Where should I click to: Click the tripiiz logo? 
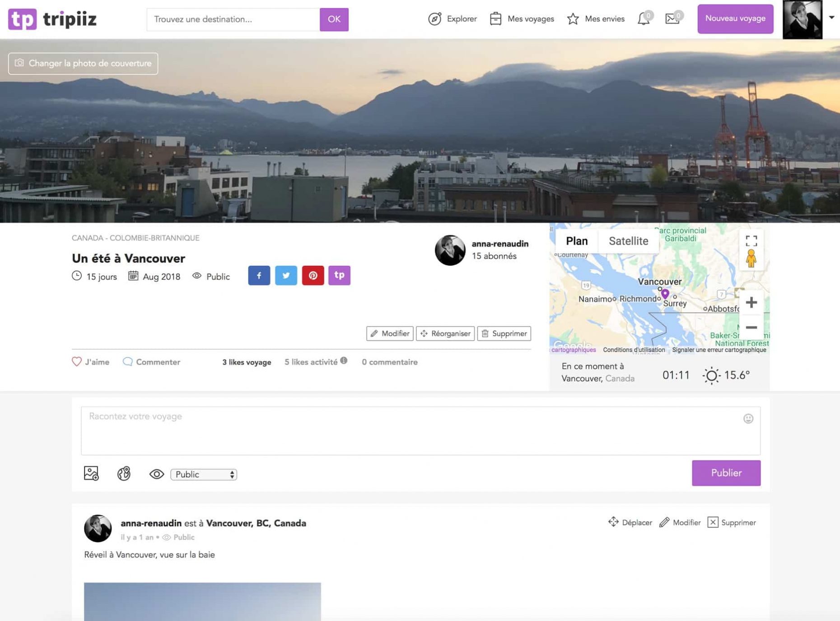[x=52, y=19]
